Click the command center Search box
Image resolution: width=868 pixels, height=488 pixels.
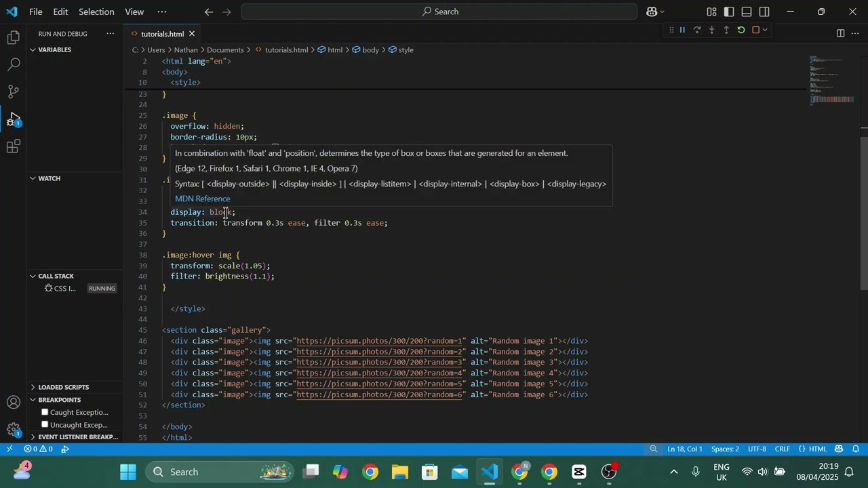(x=439, y=12)
